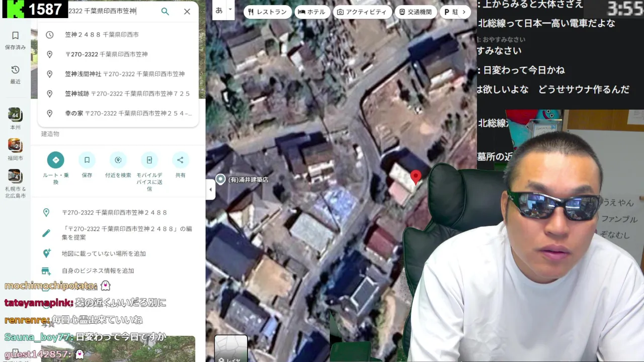Select suggestion 〒270-2322 千葉県印西市笠神
Screen dimensions: 644x362
point(118,54)
